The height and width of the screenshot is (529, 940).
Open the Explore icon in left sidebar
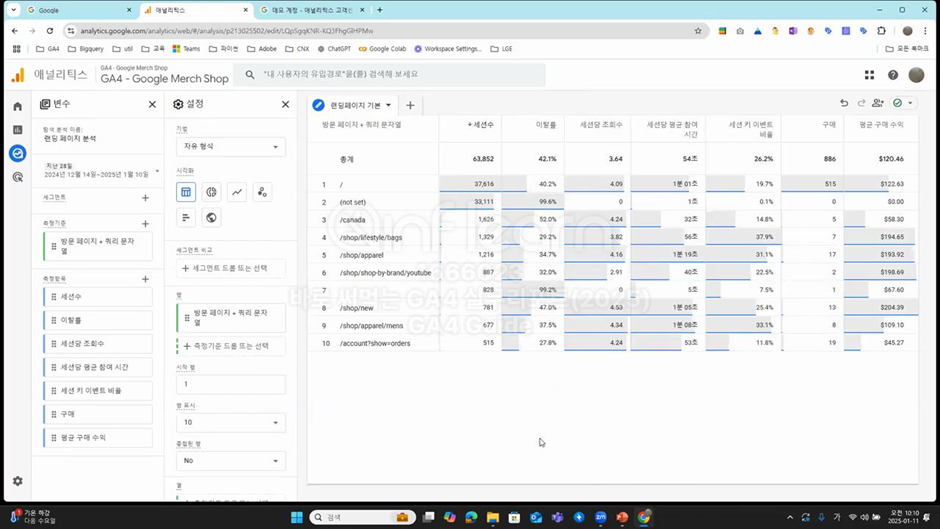(17, 154)
